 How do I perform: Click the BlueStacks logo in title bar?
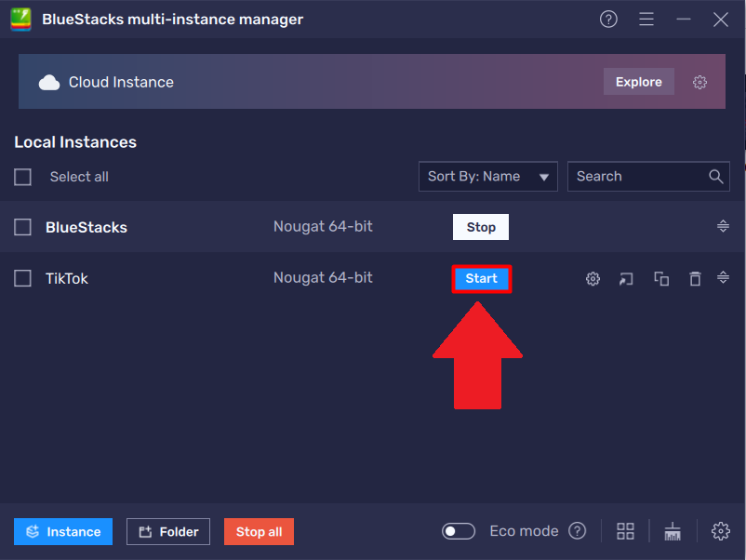coord(21,20)
